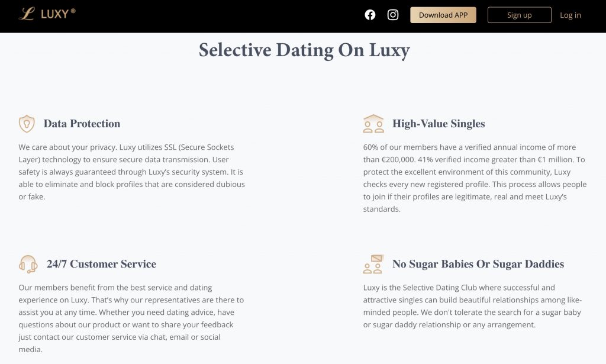Viewport: 606px width, 364px height.
Task: Click the 24/7 Customer Service heading
Action: coord(102,264)
